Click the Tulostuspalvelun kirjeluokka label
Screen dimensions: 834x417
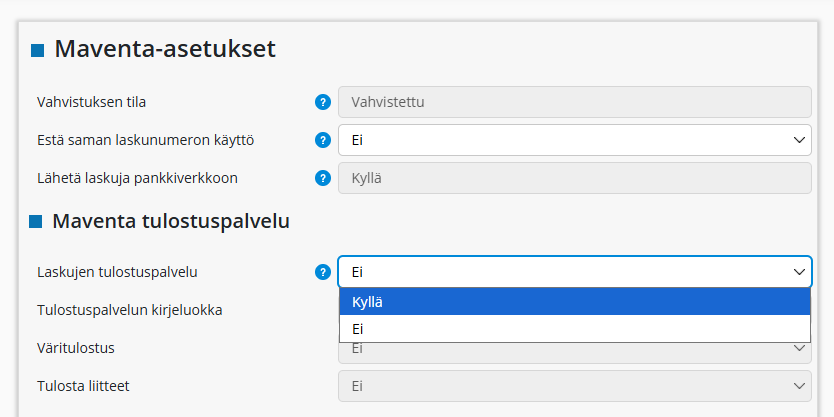pyautogui.click(x=129, y=310)
